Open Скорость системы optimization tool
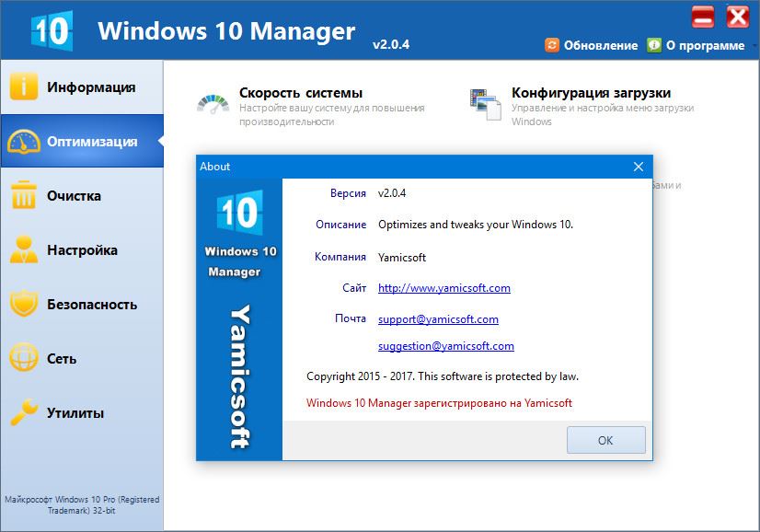Image resolution: width=760 pixels, height=532 pixels. [310, 106]
